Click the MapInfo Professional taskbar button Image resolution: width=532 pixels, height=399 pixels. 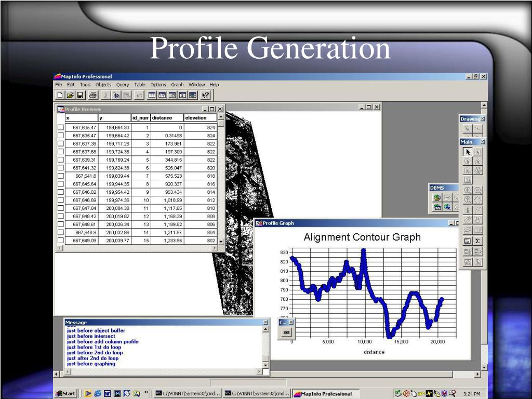point(326,394)
